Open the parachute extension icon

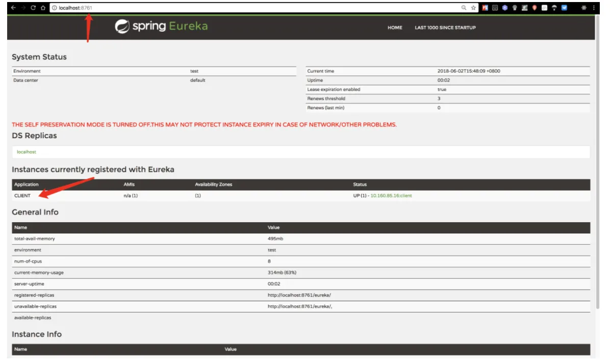pyautogui.click(x=554, y=8)
